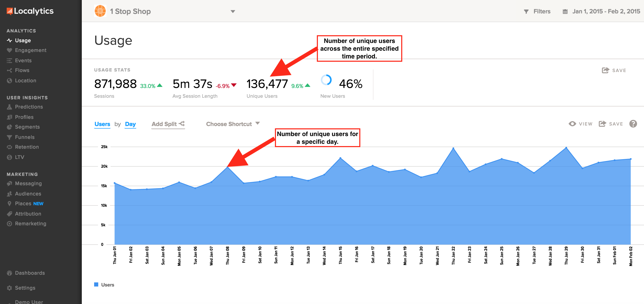Open Filters funnel icon in header
The height and width of the screenshot is (304, 644).
pyautogui.click(x=526, y=12)
